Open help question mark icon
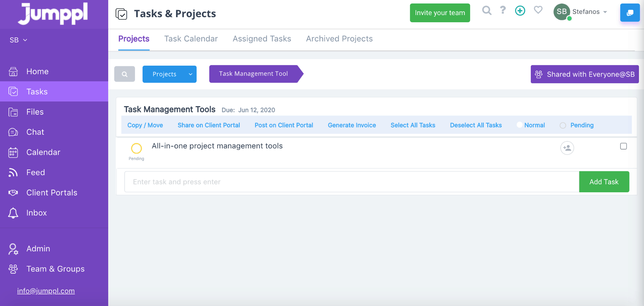The image size is (644, 306). coord(503,10)
